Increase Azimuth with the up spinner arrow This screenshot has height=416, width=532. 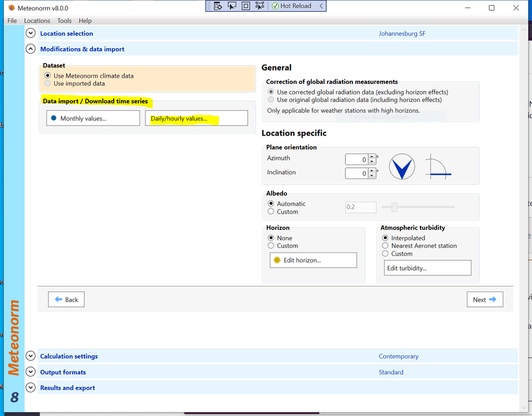pos(372,156)
